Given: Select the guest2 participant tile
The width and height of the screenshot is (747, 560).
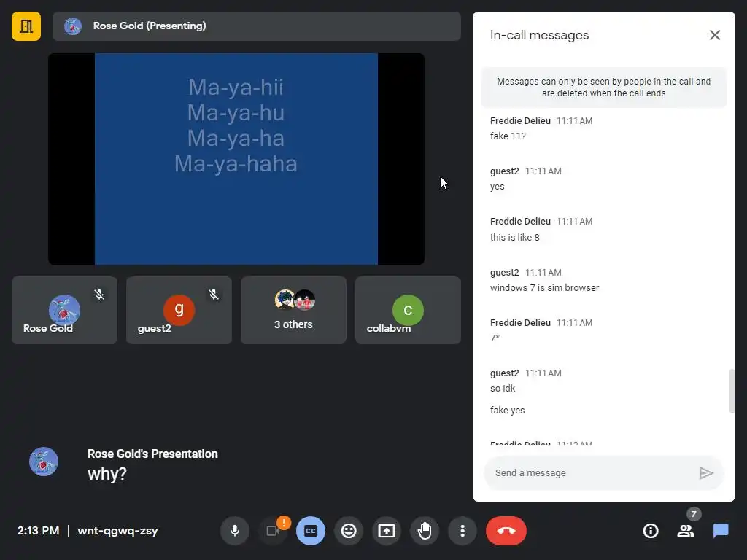Looking at the screenshot, I should coord(179,310).
